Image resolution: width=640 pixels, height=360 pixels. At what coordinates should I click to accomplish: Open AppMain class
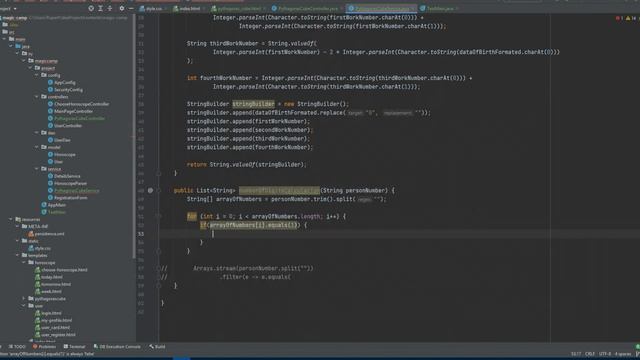pos(53,205)
